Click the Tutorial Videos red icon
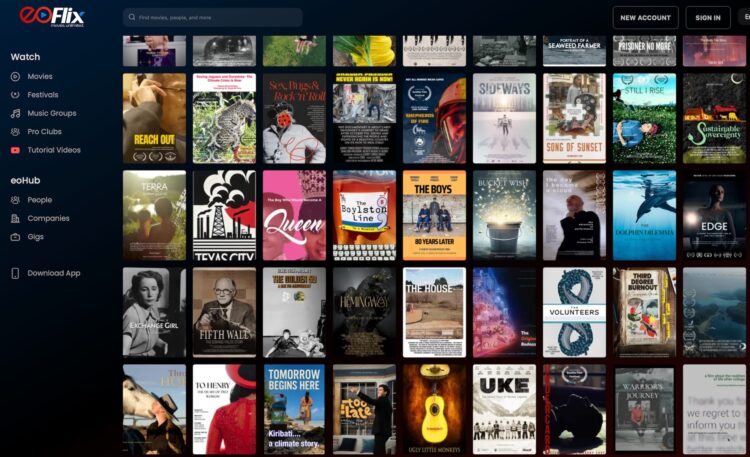Screen dimensions: 750x457 pyautogui.click(x=15, y=150)
